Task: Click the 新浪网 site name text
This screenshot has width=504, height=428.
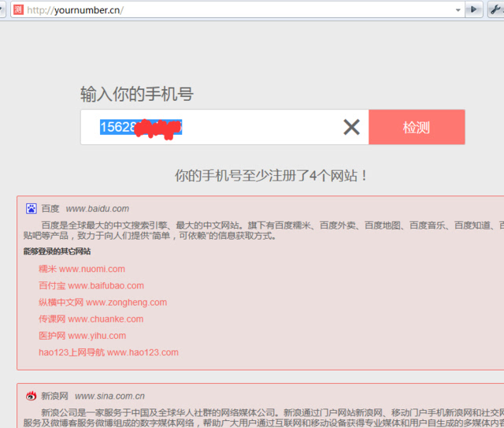Action: (x=54, y=396)
